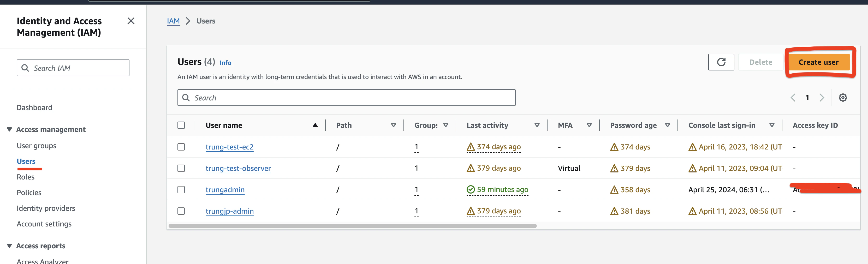Tick the trungjp-admin row checkbox
The width and height of the screenshot is (868, 264).
[x=181, y=211]
